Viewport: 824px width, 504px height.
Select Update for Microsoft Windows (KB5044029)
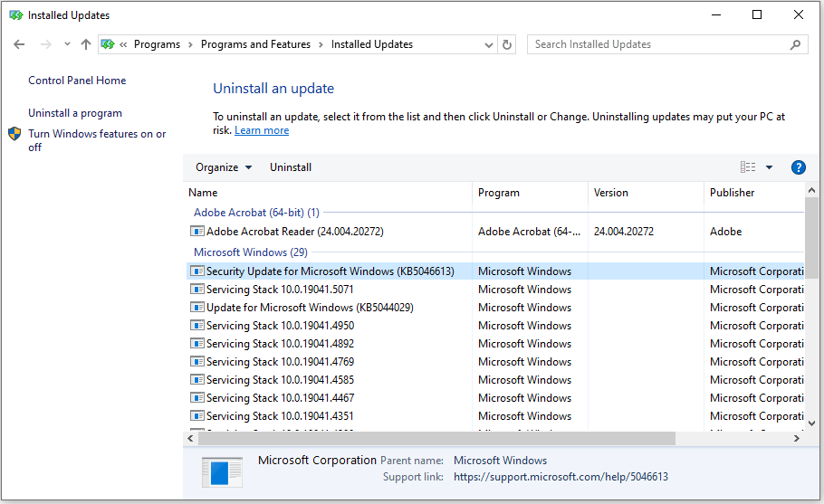[310, 308]
